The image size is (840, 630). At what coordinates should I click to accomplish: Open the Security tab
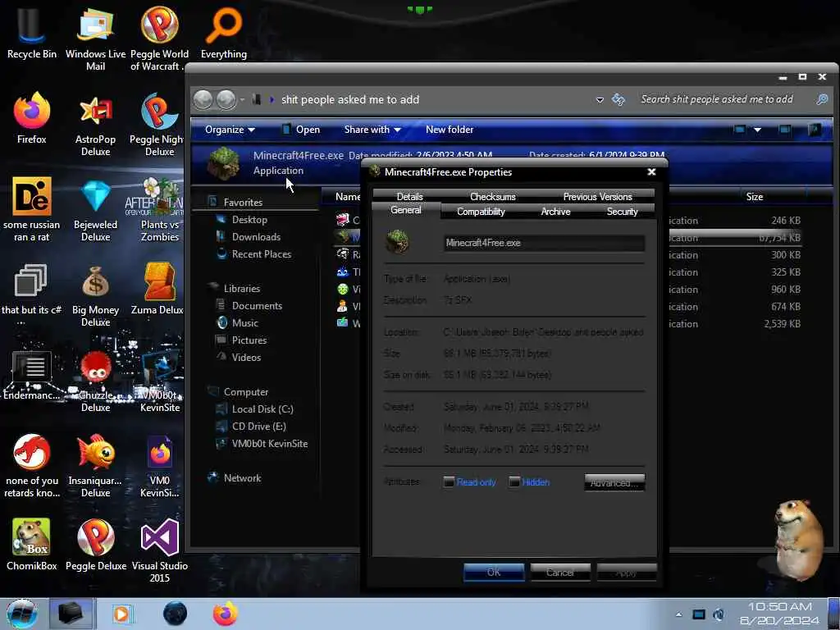[622, 212]
